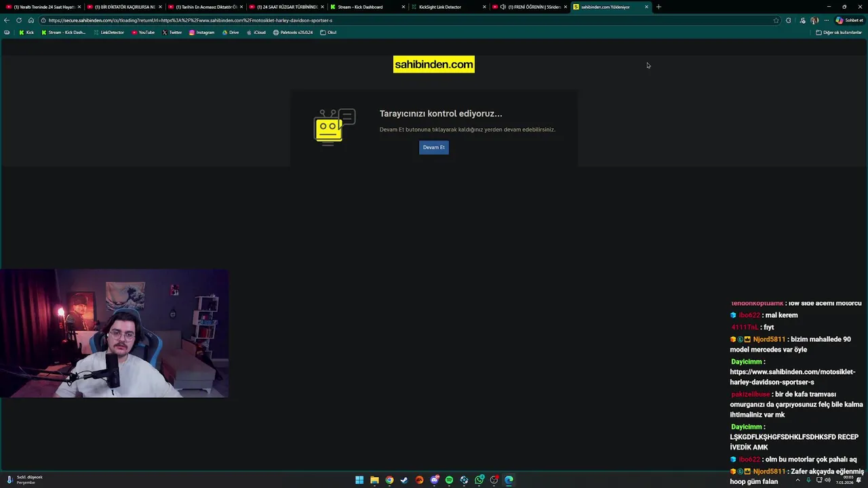
Task: Click the taskbar weather widget
Action: pyautogui.click(x=25, y=480)
